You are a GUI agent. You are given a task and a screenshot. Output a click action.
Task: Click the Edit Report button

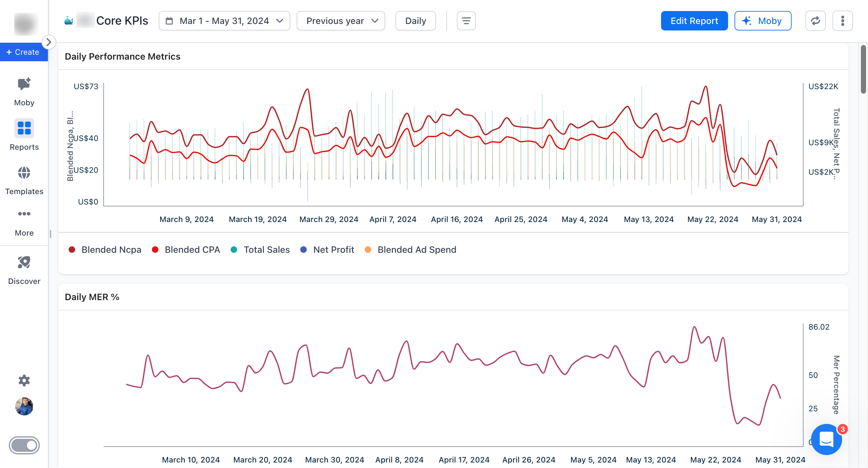click(694, 21)
